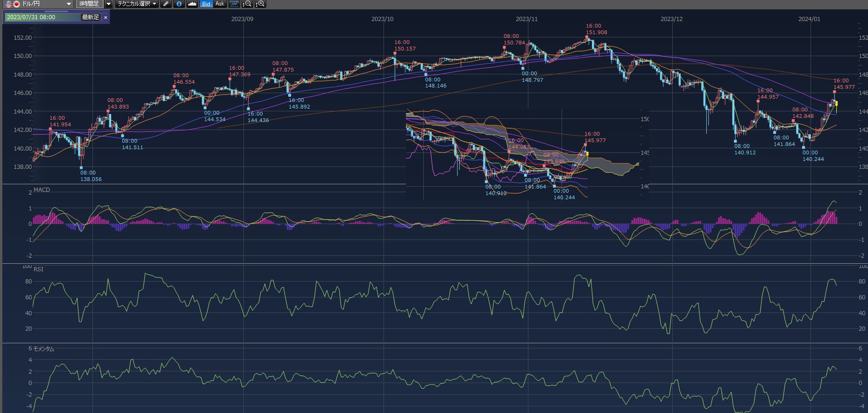This screenshot has height=413, width=868.
Task: Click the candlestick display settings icon
Action: [234, 4]
